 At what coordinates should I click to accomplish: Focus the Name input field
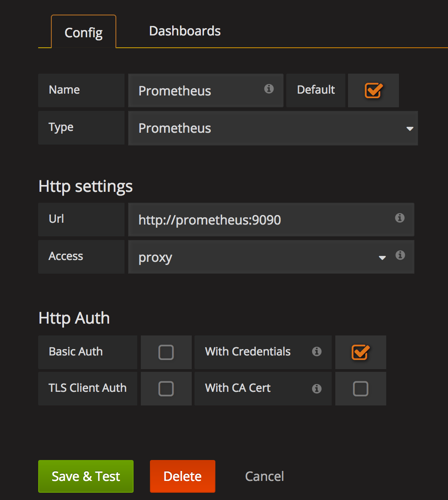click(206, 90)
